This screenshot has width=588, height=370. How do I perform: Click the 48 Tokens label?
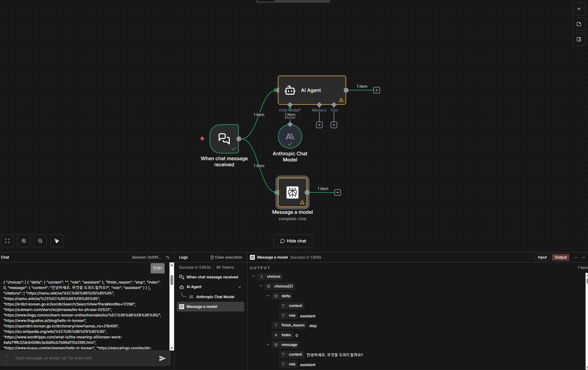pos(225,267)
